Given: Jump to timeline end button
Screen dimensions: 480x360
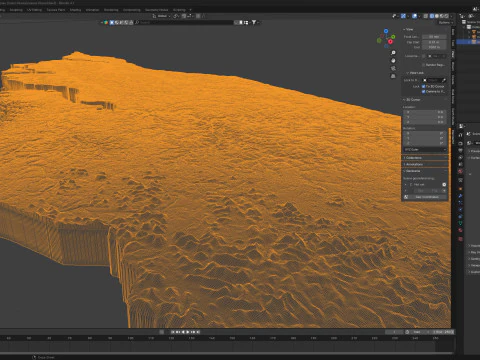Looking at the screenshot, I should point(198,332).
